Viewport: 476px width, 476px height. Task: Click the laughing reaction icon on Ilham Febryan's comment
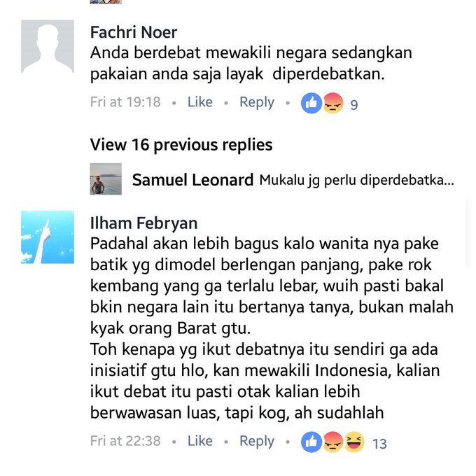tap(354, 442)
